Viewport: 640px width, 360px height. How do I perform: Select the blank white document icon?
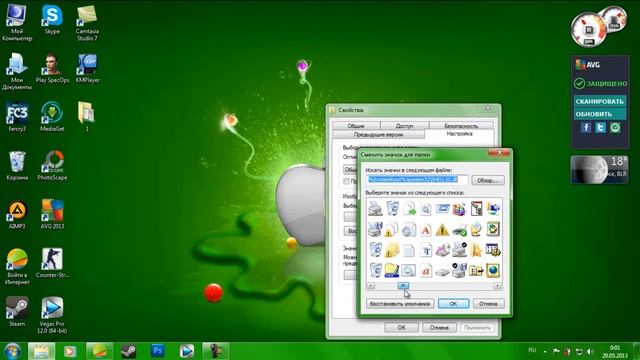409,250
